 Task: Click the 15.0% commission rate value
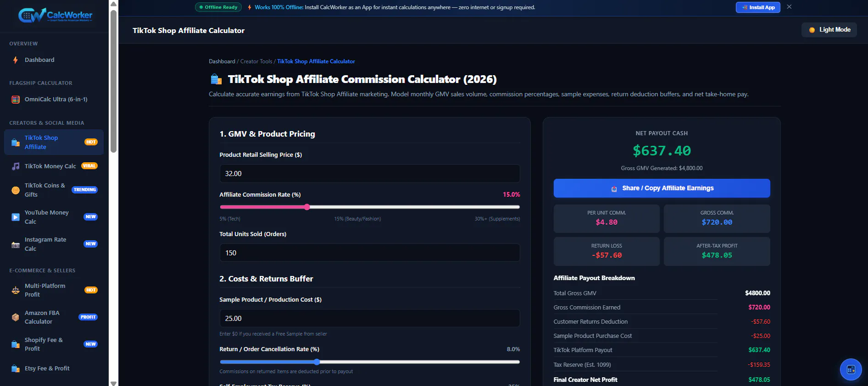512,195
